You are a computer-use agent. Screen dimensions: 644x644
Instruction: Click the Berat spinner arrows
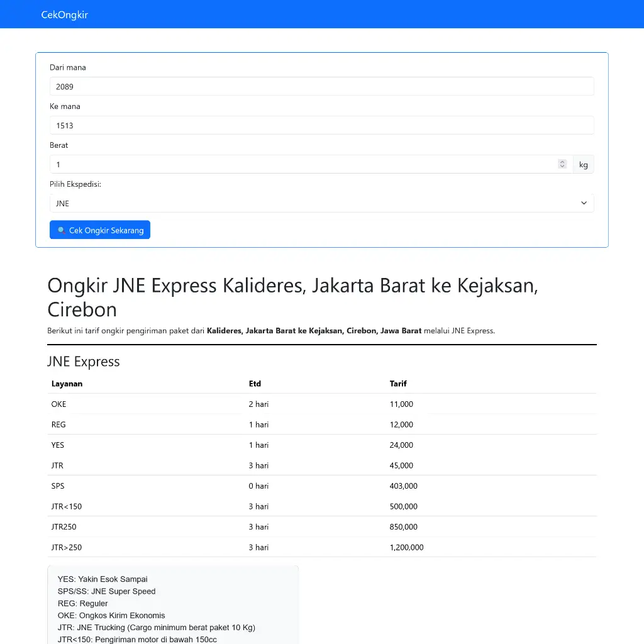click(562, 164)
